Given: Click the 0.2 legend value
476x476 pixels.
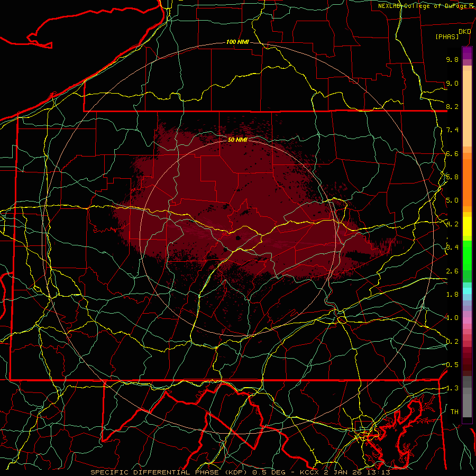Looking at the screenshot, I should 452,342.
